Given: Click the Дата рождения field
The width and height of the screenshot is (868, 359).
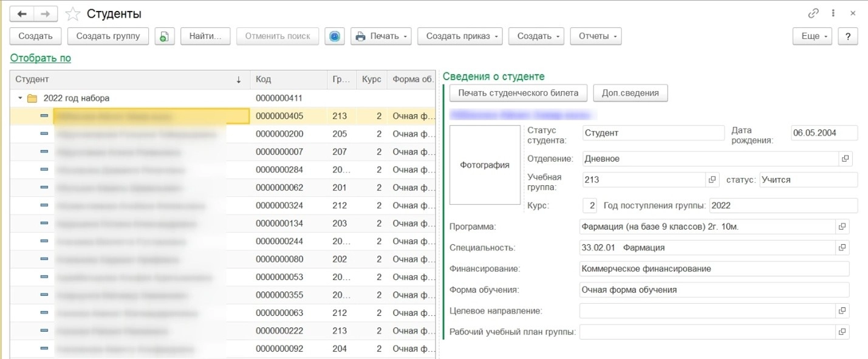Looking at the screenshot, I should click(824, 133).
